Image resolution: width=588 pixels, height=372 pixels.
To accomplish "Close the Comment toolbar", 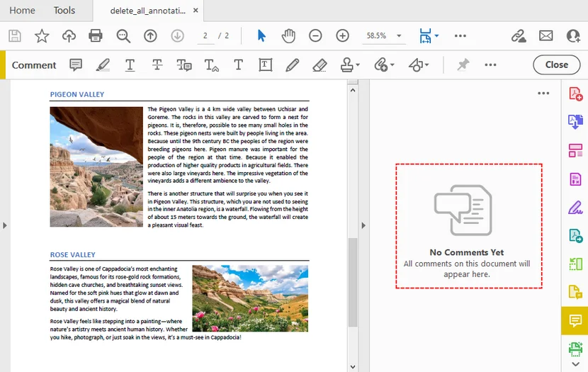I will click(x=557, y=65).
